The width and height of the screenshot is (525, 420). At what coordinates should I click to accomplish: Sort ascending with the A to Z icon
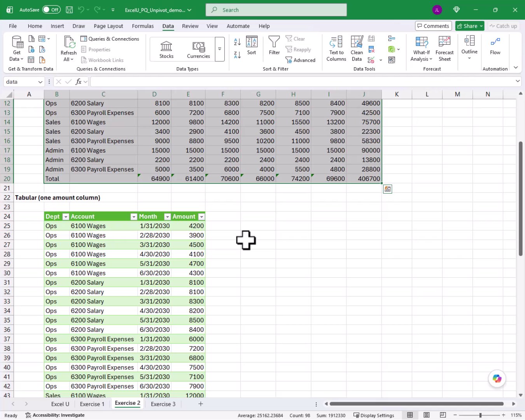tap(238, 42)
